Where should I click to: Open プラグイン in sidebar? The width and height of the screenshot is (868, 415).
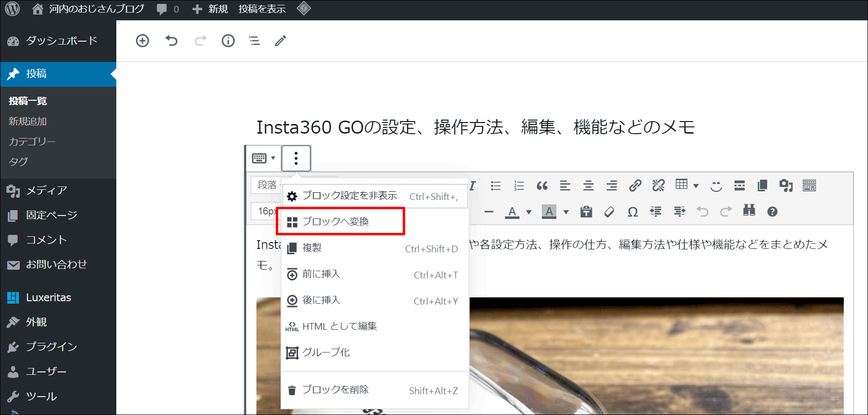[x=58, y=347]
